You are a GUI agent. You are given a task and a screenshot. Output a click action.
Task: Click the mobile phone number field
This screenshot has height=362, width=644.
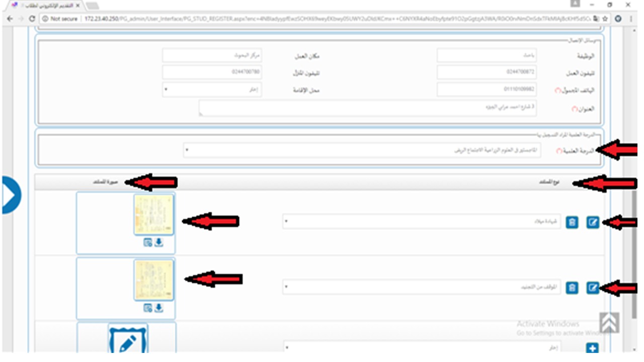[487, 89]
